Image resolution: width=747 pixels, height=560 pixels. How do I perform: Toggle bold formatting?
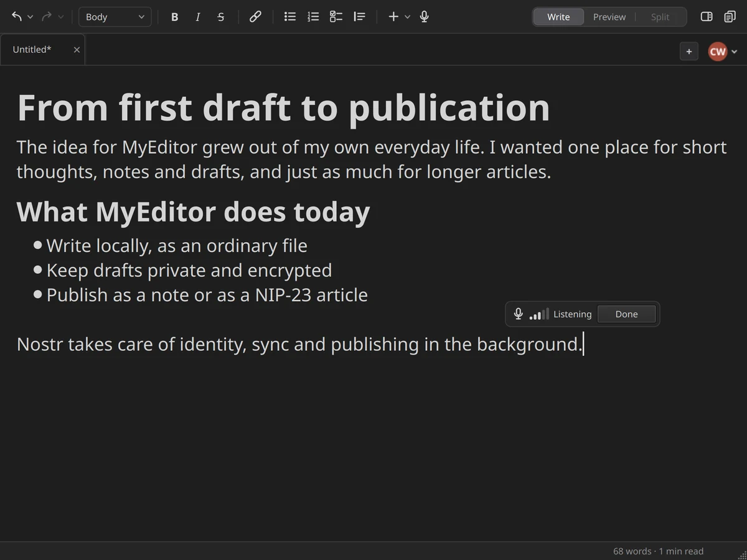pyautogui.click(x=174, y=17)
